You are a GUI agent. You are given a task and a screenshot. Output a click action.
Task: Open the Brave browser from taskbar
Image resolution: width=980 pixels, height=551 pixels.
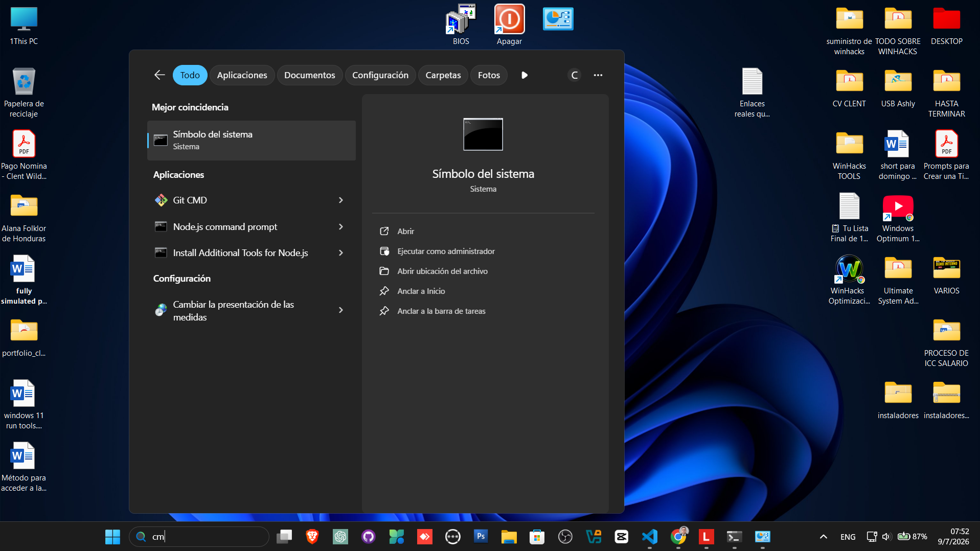[x=312, y=536]
